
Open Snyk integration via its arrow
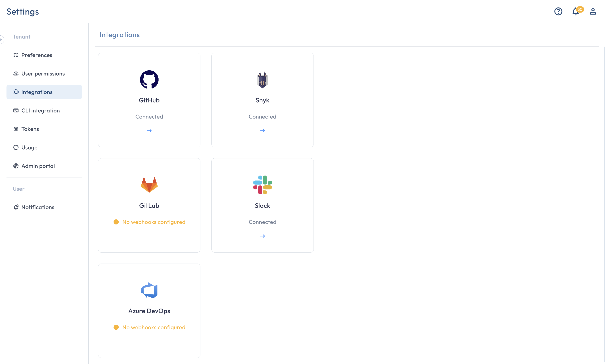[x=262, y=131]
